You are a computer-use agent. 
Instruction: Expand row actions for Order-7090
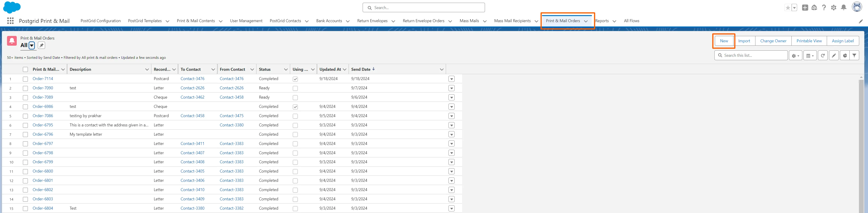451,88
